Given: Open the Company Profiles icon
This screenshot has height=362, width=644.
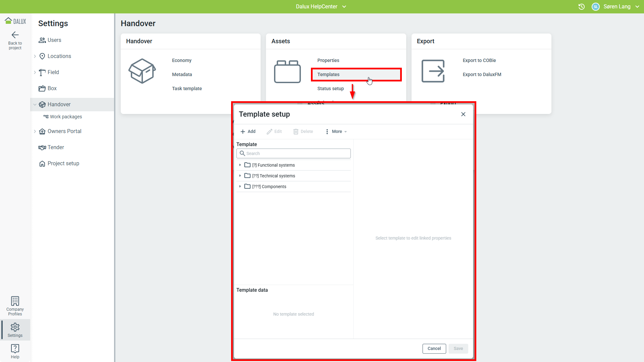Looking at the screenshot, I should pos(15,301).
